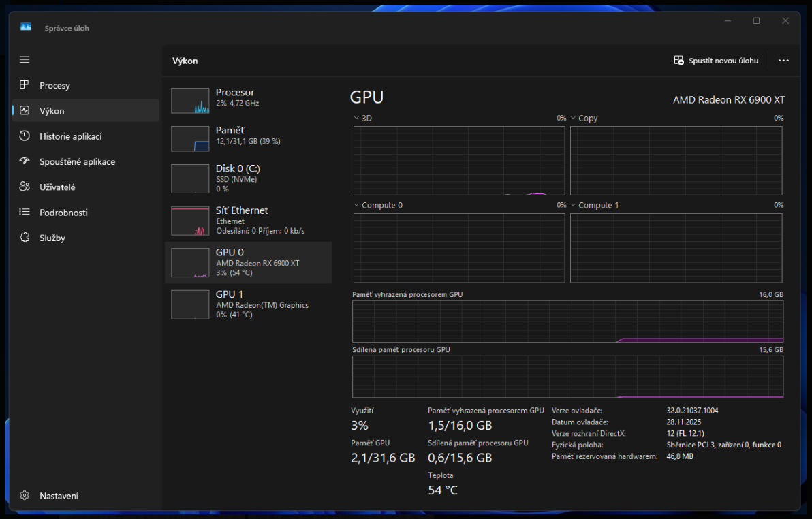Click the Historie aplikací clock icon
The height and width of the screenshot is (519, 812).
click(x=25, y=136)
